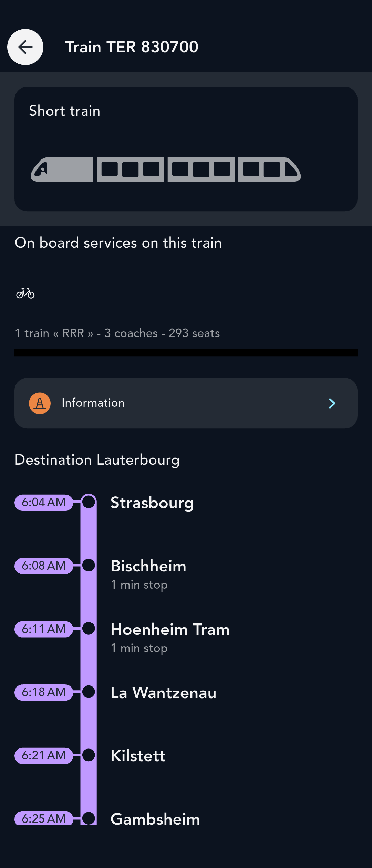
Task: Tap the orange traffic cone information icon
Action: [40, 403]
